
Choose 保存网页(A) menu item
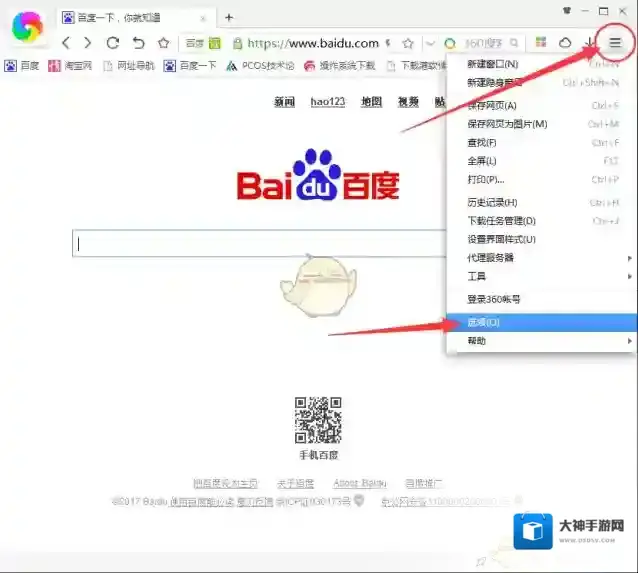coord(542,106)
